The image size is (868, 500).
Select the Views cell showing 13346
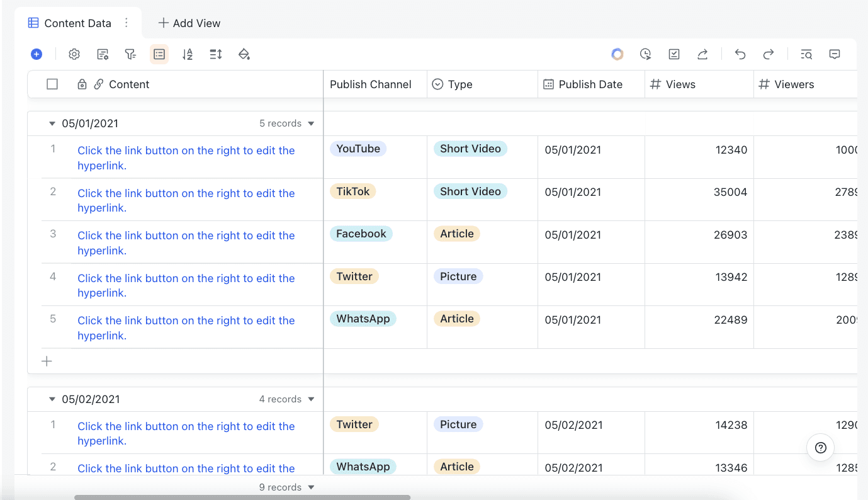[699, 465]
